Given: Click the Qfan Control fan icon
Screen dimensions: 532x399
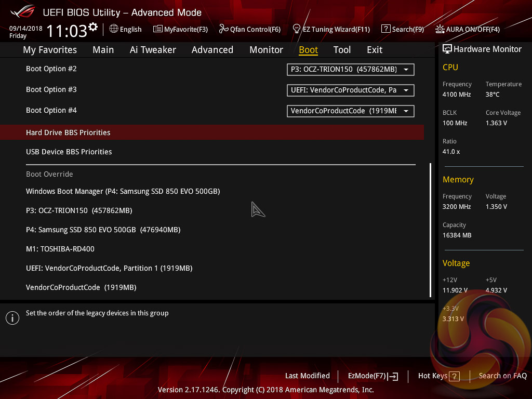Looking at the screenshot, I should (223, 29).
